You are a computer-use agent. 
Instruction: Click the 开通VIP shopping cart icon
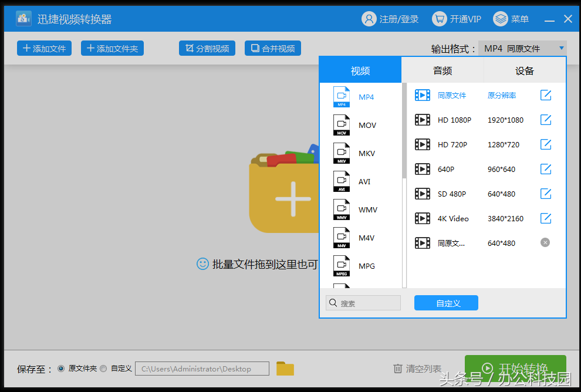[439, 19]
